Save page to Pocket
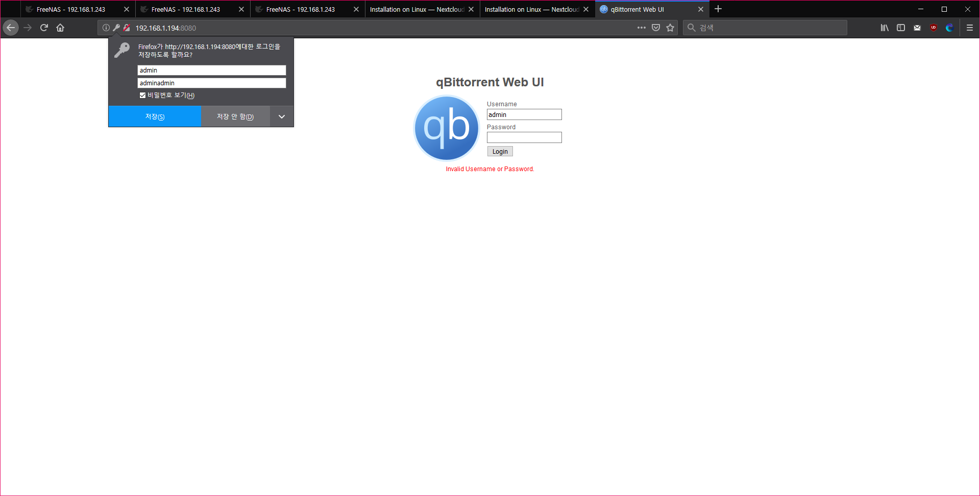This screenshot has height=496, width=980. click(656, 28)
